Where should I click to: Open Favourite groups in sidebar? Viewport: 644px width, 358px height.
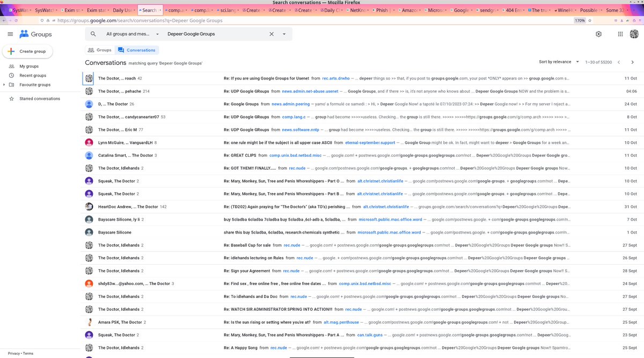click(35, 85)
